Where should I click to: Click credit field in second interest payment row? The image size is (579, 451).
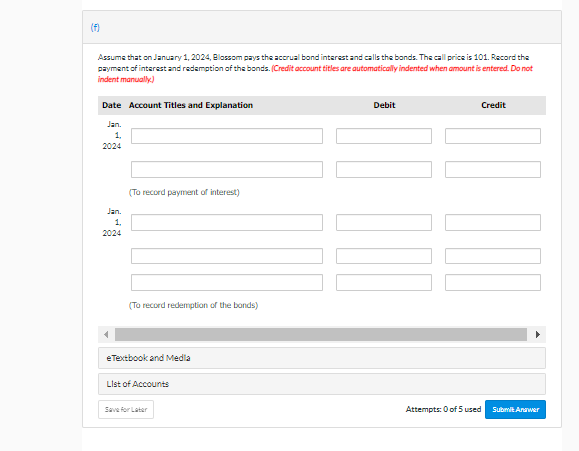[493, 169]
